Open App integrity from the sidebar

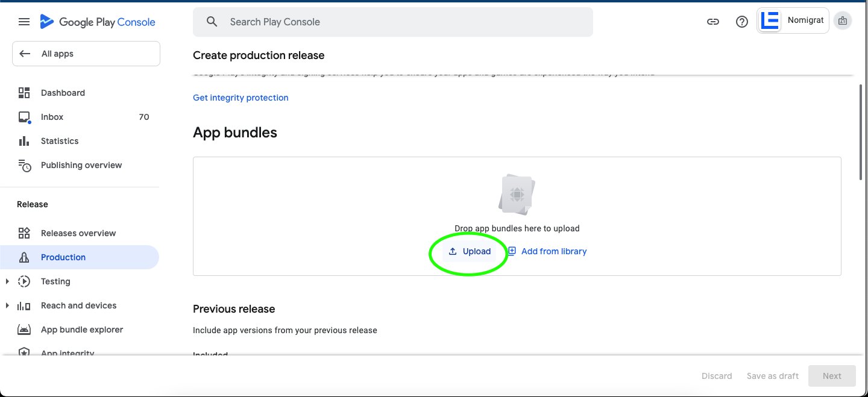click(68, 352)
